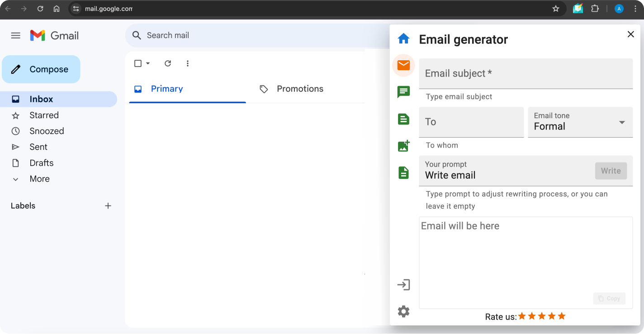Viewport: 644px width, 334px height.
Task: Open the Email tone dropdown
Action: [580, 122]
